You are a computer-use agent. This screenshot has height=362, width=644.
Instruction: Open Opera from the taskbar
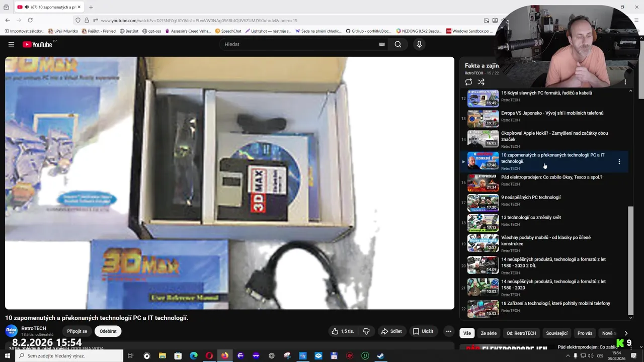coord(209,356)
